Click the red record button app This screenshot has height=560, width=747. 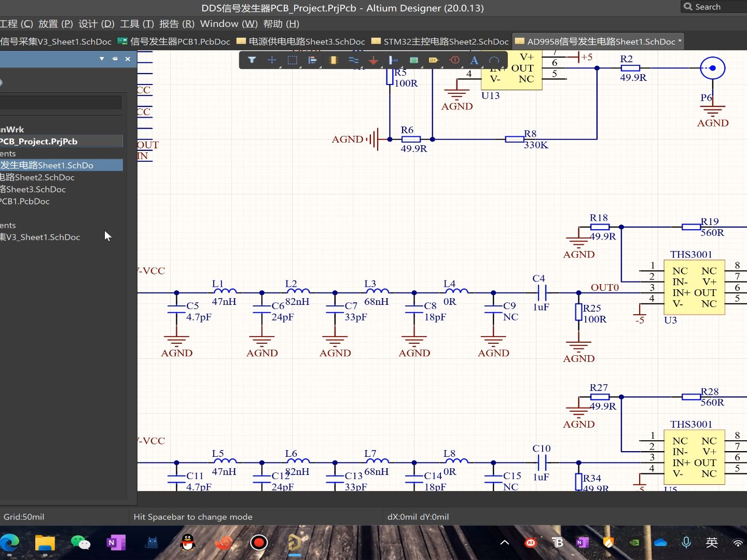coord(259,543)
